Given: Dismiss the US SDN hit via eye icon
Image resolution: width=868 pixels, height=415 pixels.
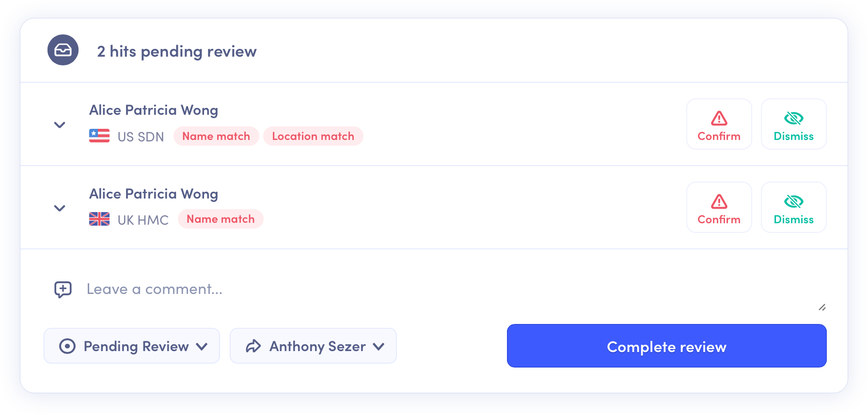Looking at the screenshot, I should [x=794, y=118].
